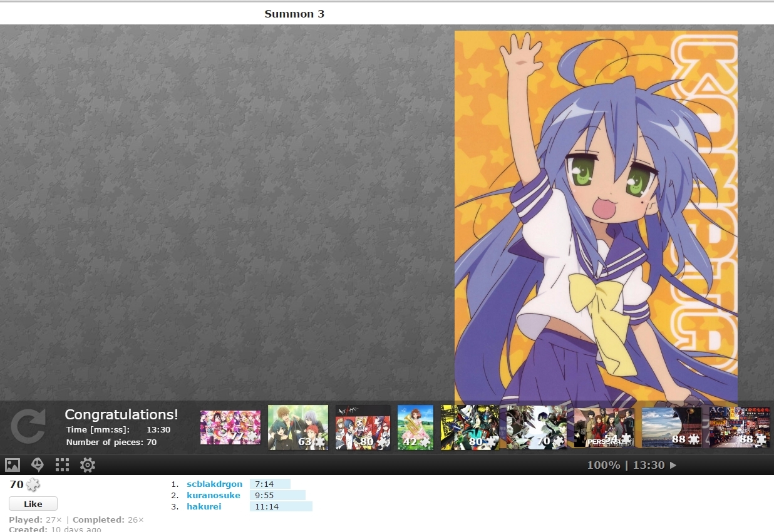Image resolution: width=774 pixels, height=532 pixels.
Task: Click the Played: 27× statistic
Action: [35, 519]
